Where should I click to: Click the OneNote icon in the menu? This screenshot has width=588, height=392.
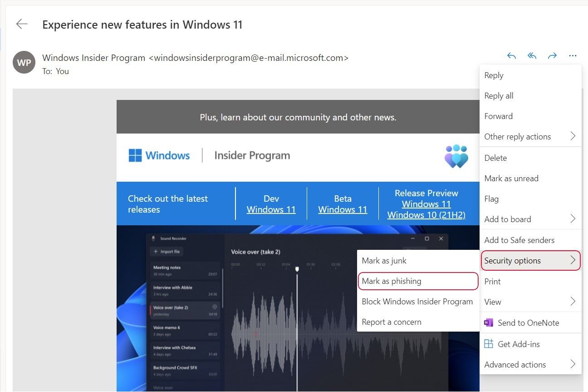tap(489, 323)
